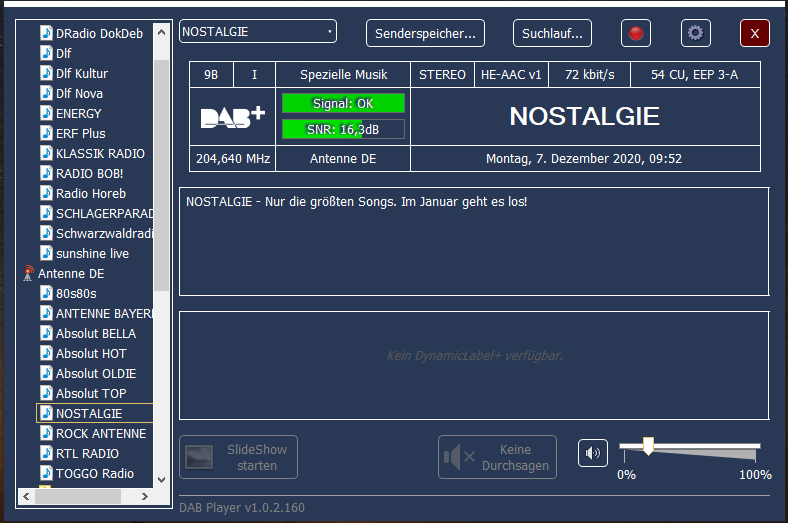This screenshot has height=523, width=788.
Task: Click the music note icon beside TOGGO Radio
Action: (46, 473)
